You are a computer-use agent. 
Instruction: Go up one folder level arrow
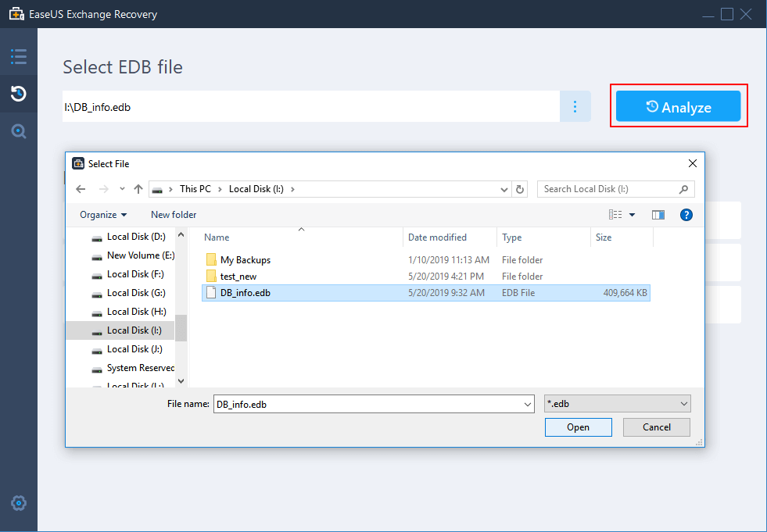(138, 189)
